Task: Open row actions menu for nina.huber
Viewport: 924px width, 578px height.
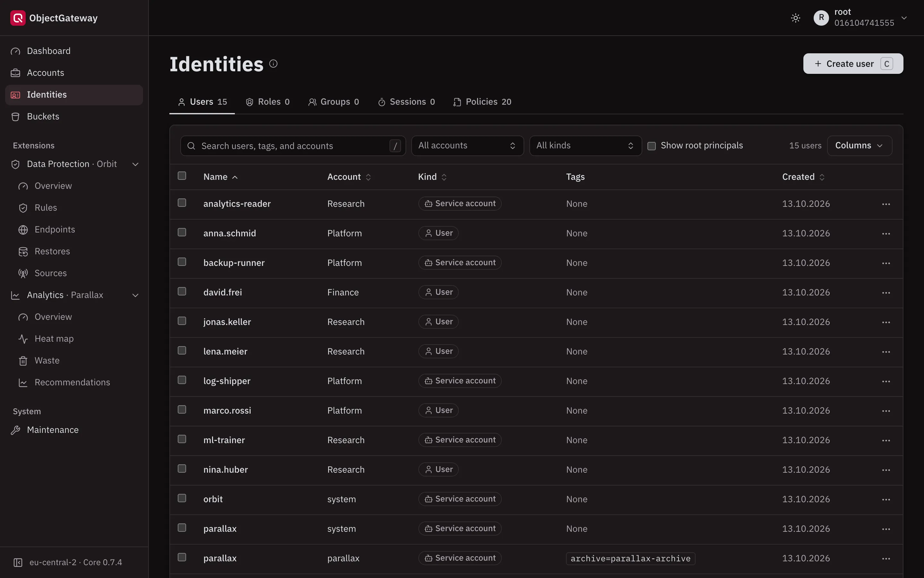Action: pyautogui.click(x=886, y=470)
